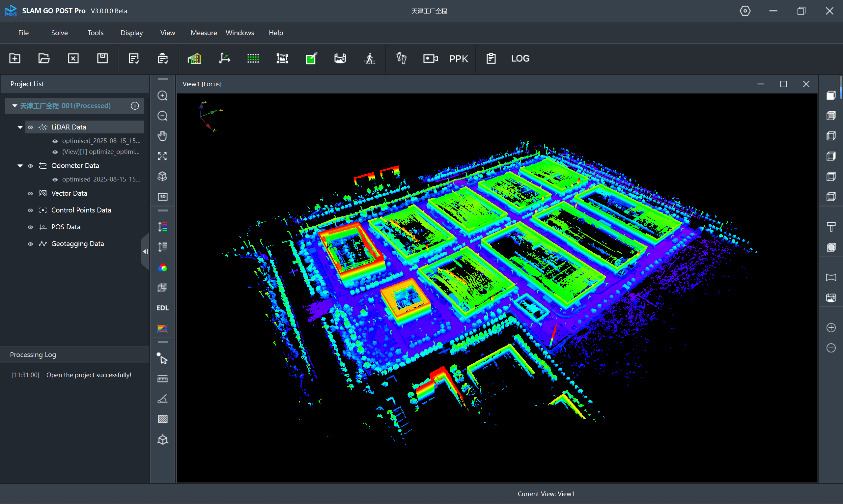The height and width of the screenshot is (504, 843).
Task: Open the LOG viewer in toolbar
Action: pos(520,58)
